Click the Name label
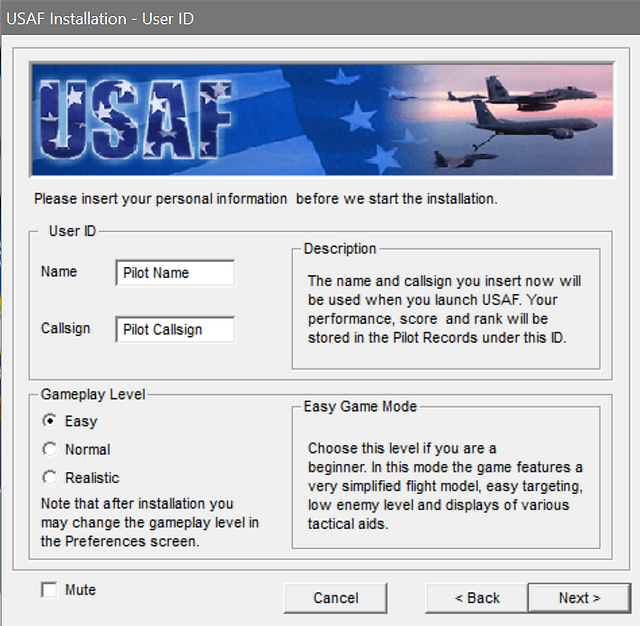The width and height of the screenshot is (640, 626). coord(59,271)
